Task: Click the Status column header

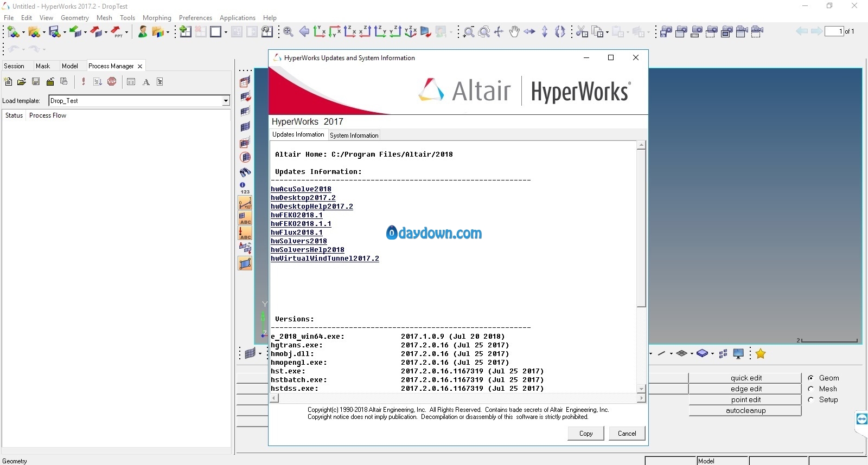Action: (14, 115)
